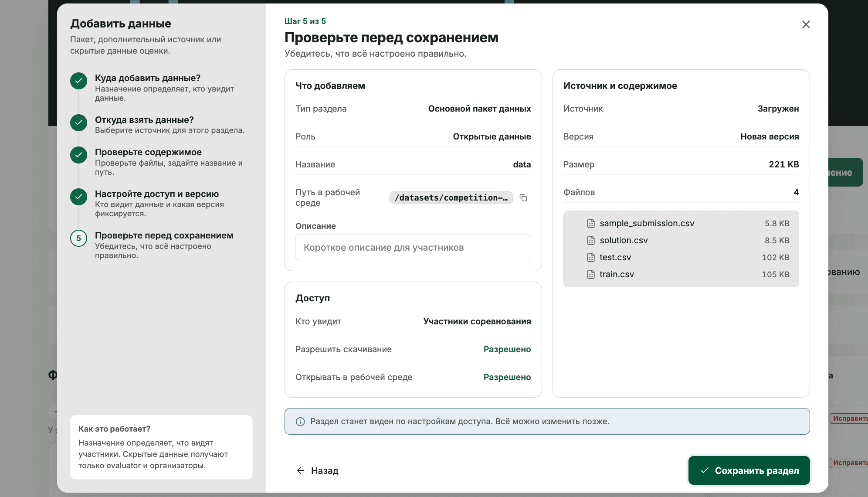Click the size value '221 KB'
The image size is (868, 497).
[x=784, y=164]
